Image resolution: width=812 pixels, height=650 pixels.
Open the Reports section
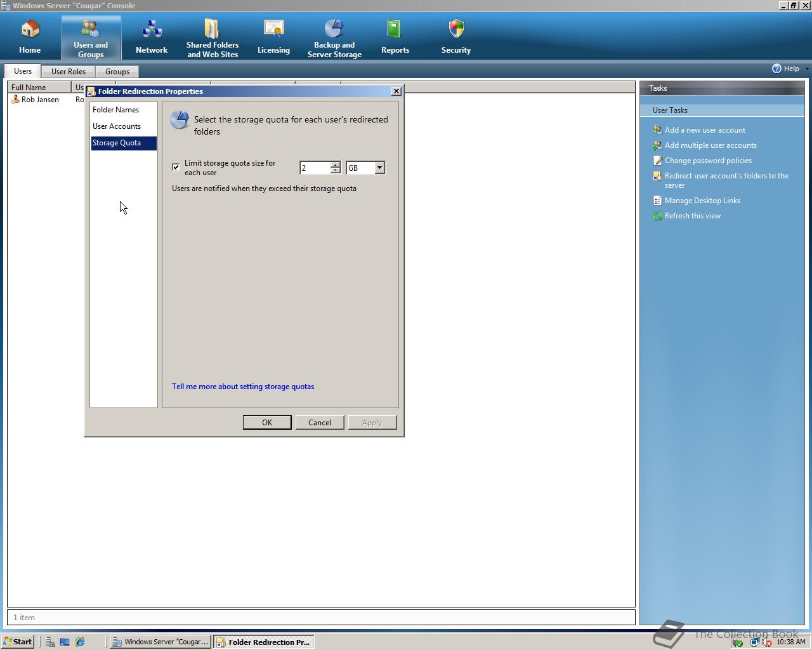395,37
